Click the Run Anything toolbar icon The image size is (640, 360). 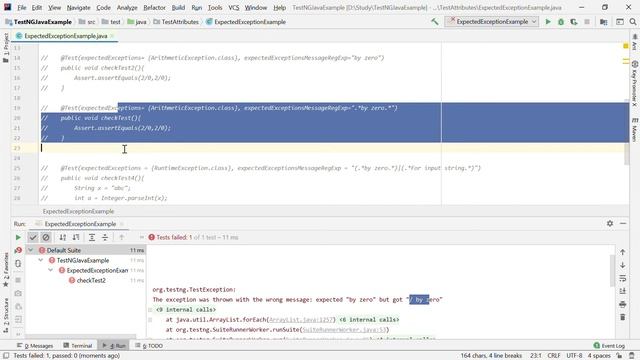tap(620, 22)
